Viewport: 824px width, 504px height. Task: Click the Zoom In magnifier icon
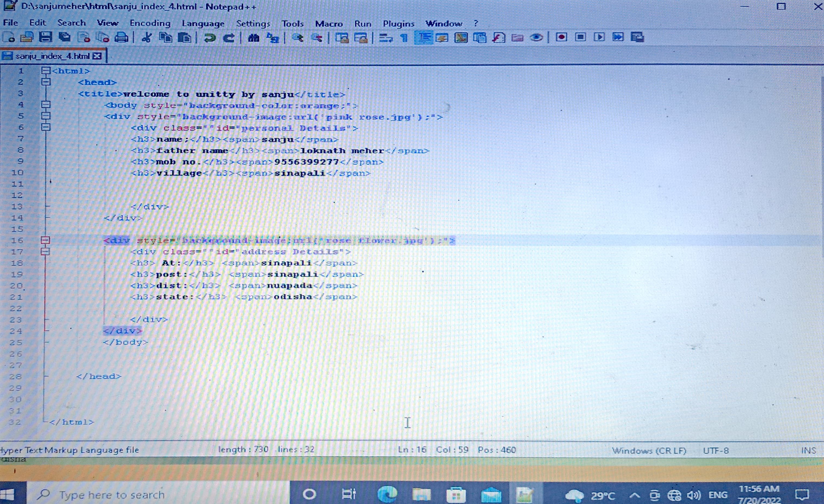(x=297, y=38)
